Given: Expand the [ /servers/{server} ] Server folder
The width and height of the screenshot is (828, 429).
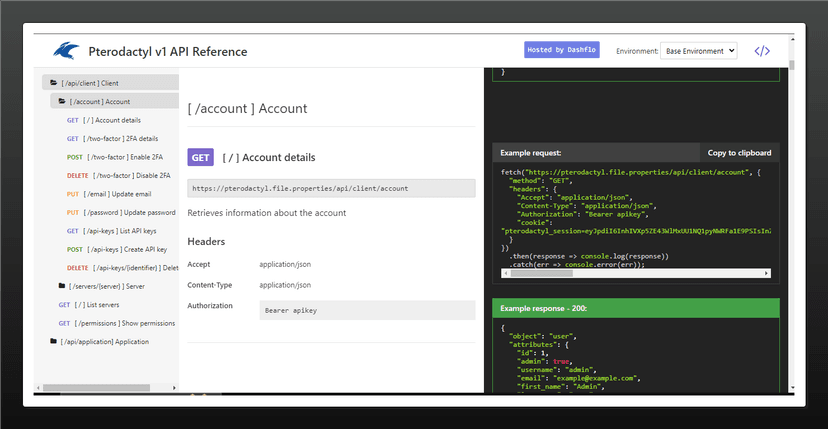Looking at the screenshot, I should coord(114,286).
